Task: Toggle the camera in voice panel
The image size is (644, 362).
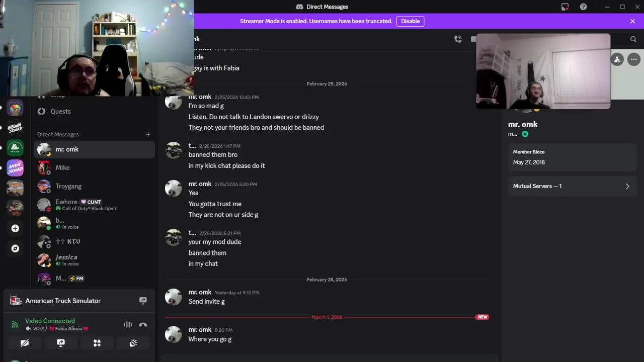Action: pyautogui.click(x=25, y=343)
